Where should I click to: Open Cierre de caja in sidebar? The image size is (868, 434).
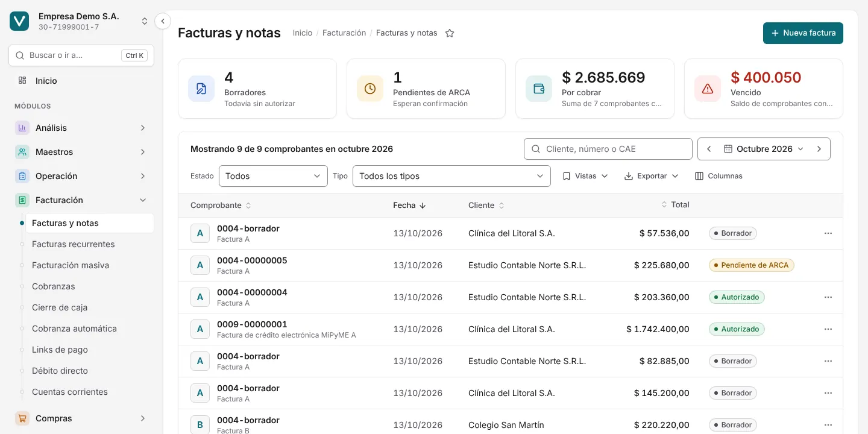(x=90, y=307)
